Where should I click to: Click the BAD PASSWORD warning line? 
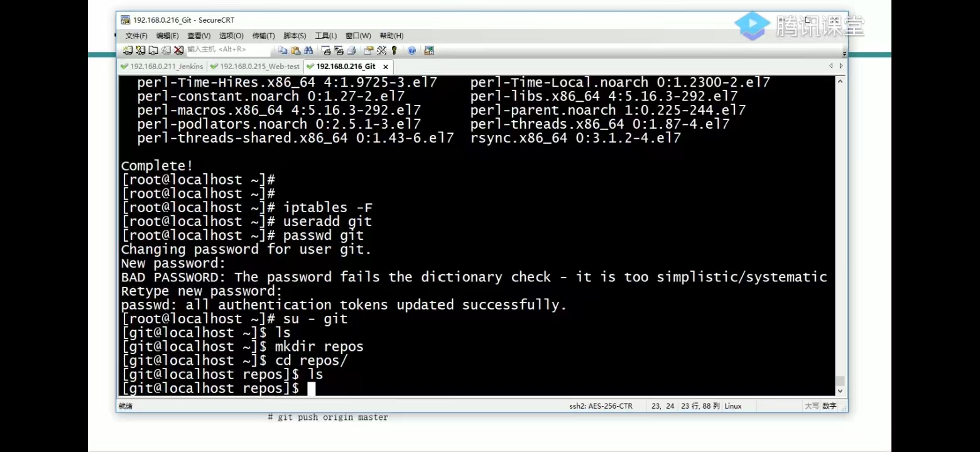[x=474, y=277]
